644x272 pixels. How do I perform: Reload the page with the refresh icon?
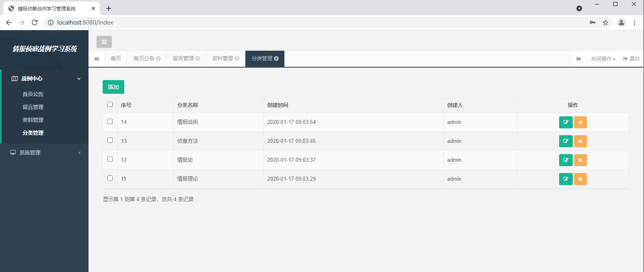pyautogui.click(x=35, y=23)
